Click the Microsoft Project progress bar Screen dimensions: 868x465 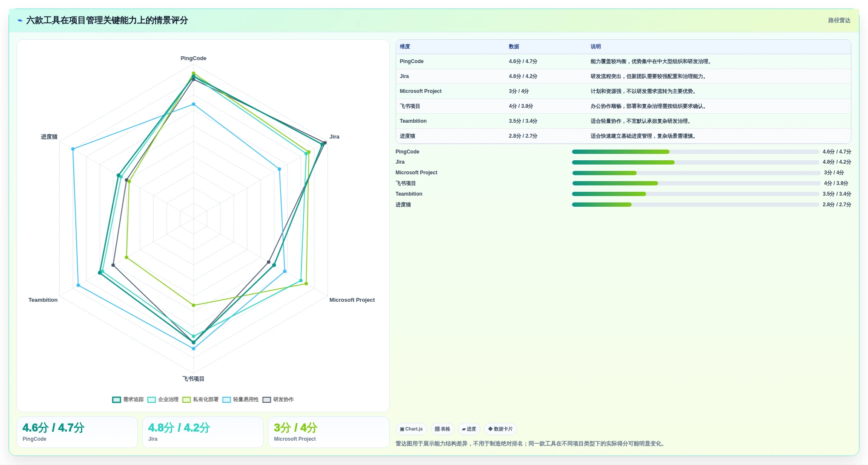coord(696,173)
